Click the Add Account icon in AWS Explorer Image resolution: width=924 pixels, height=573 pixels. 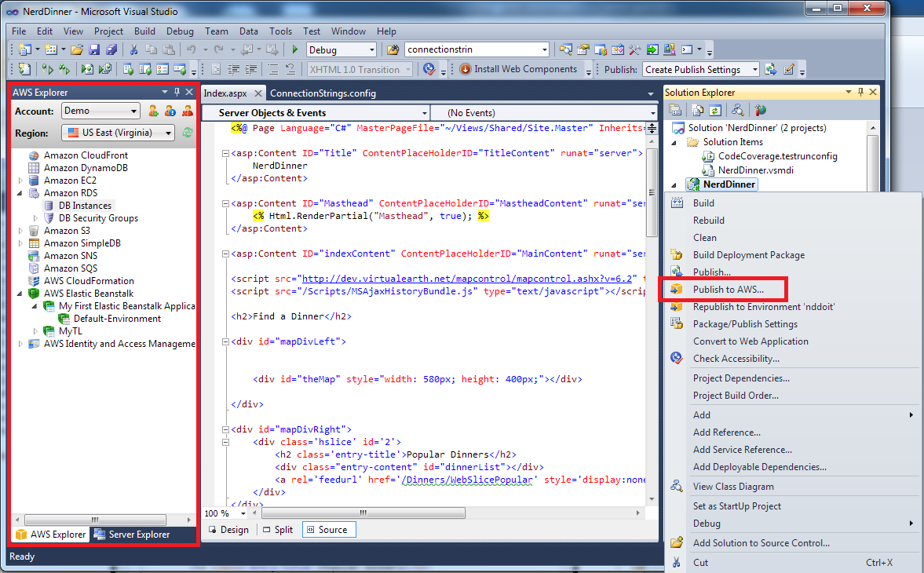click(x=154, y=111)
